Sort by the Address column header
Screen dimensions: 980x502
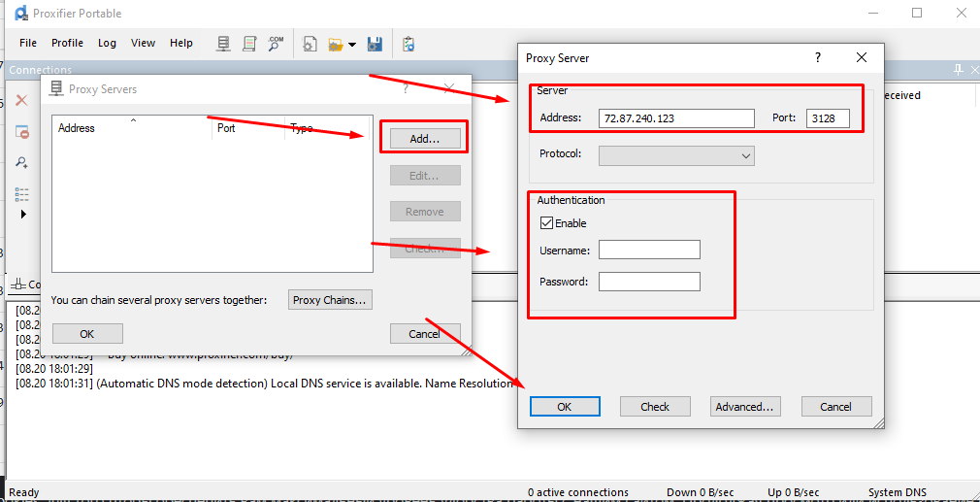coord(132,127)
